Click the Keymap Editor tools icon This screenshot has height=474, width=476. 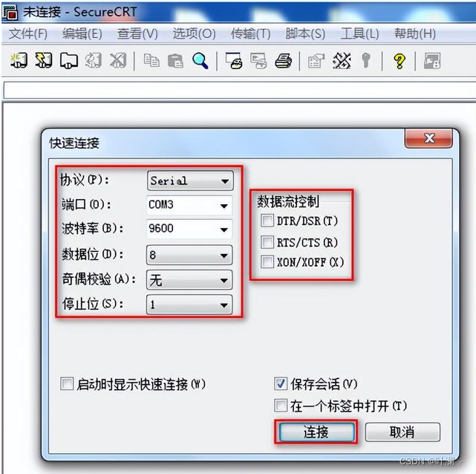pos(342,60)
